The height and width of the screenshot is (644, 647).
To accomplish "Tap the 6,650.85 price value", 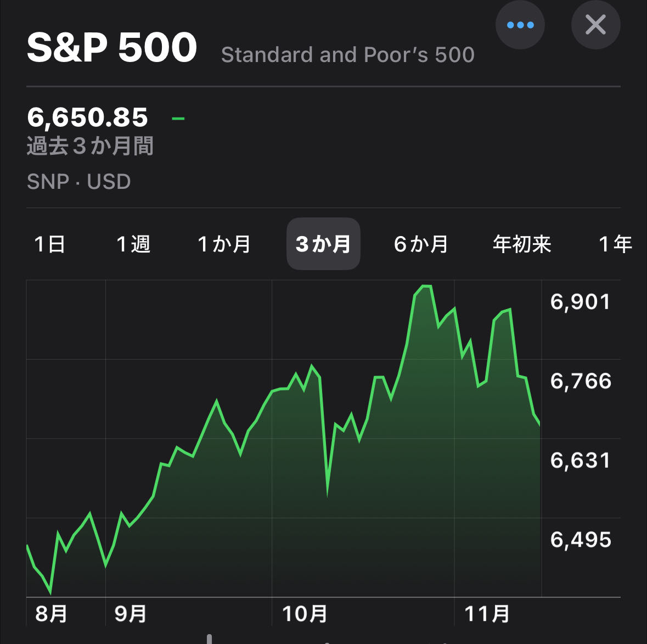I will tap(88, 117).
